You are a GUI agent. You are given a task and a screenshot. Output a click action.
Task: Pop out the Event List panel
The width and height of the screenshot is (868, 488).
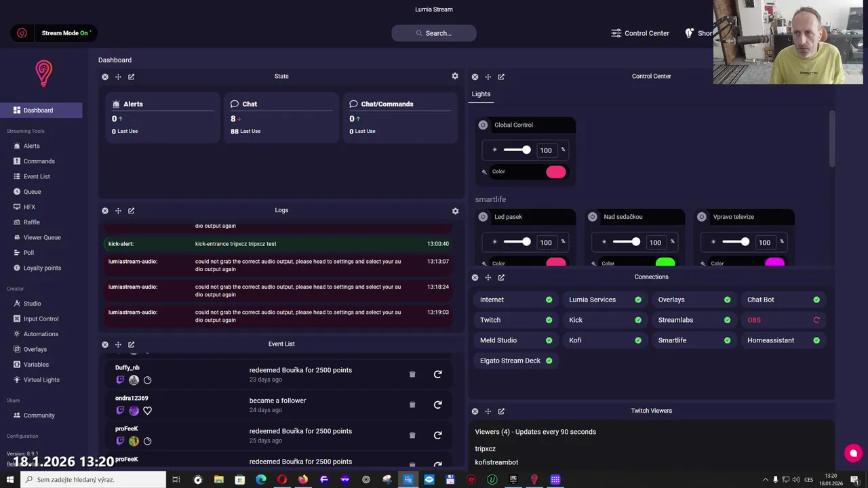(131, 344)
